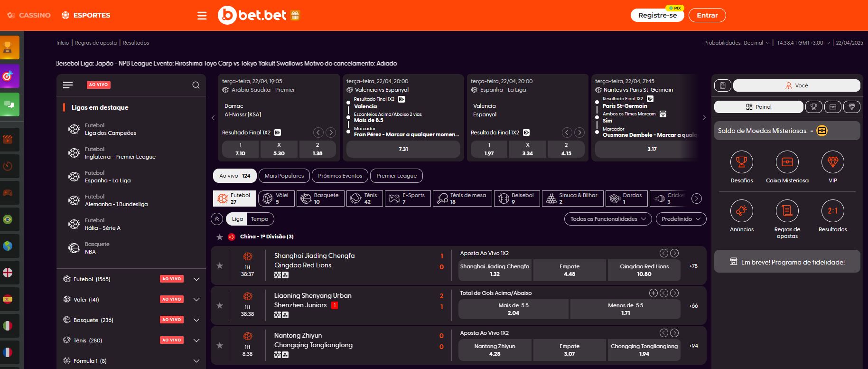Expand the Futebol (1565) section
Image resolution: width=868 pixels, height=369 pixels.
coord(196,279)
